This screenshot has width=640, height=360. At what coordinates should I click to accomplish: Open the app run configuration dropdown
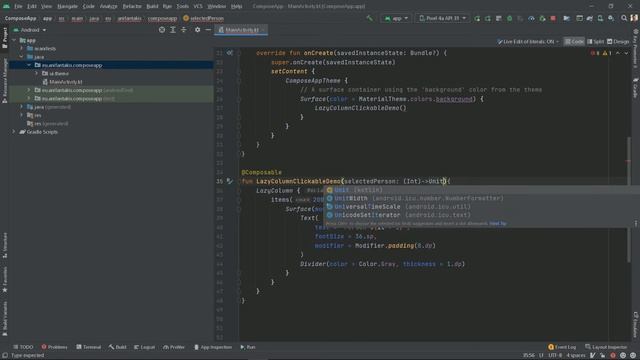point(396,18)
